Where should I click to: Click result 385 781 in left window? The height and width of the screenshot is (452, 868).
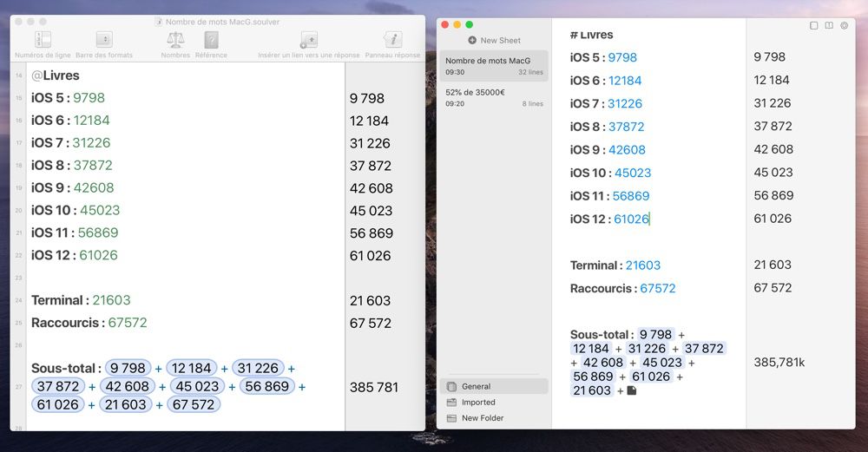click(373, 387)
